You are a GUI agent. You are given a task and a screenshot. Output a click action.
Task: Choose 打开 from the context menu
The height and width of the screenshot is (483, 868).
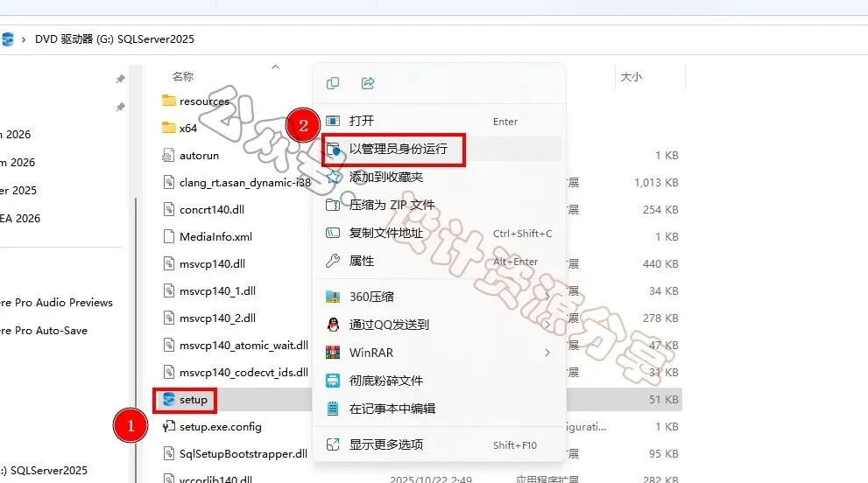(440, 121)
